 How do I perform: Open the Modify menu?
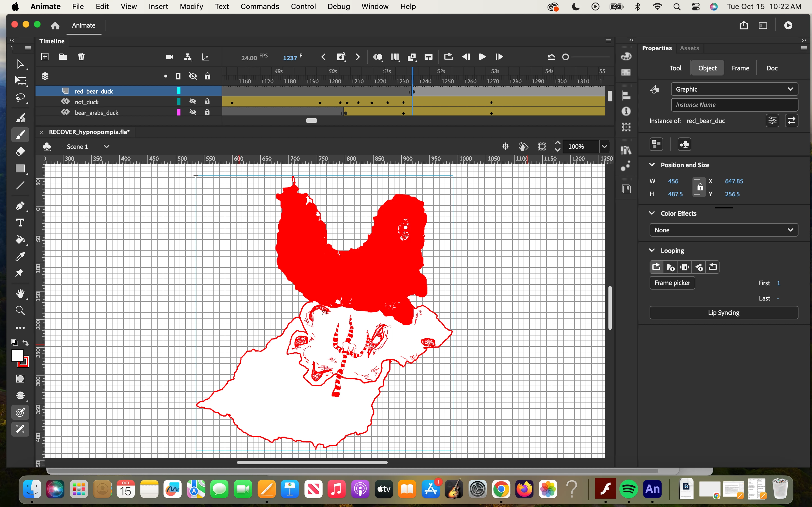(x=191, y=6)
